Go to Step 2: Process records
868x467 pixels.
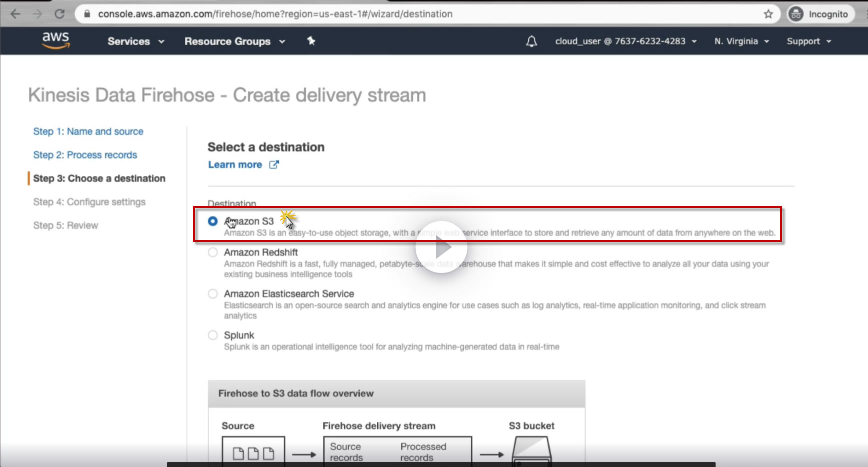click(85, 155)
